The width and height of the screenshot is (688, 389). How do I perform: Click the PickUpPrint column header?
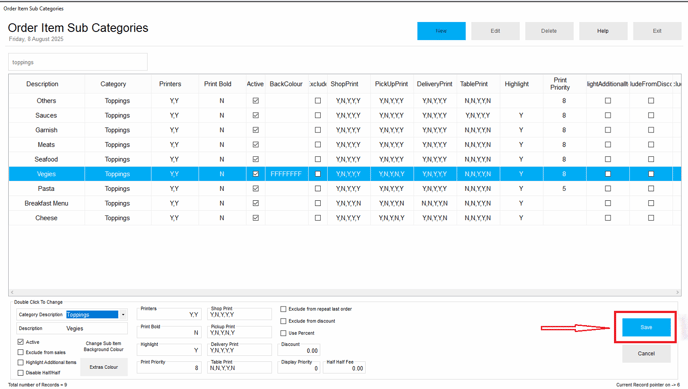(x=391, y=84)
